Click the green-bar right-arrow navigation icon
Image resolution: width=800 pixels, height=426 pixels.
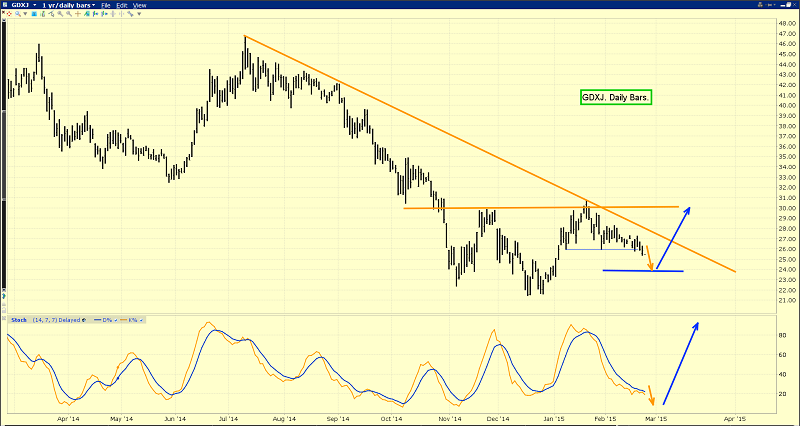point(104,14)
